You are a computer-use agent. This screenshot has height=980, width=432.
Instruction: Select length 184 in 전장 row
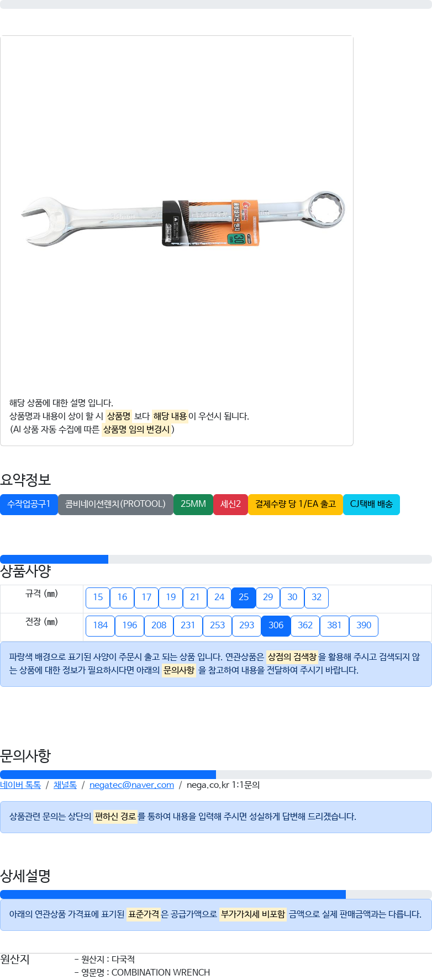click(x=101, y=626)
